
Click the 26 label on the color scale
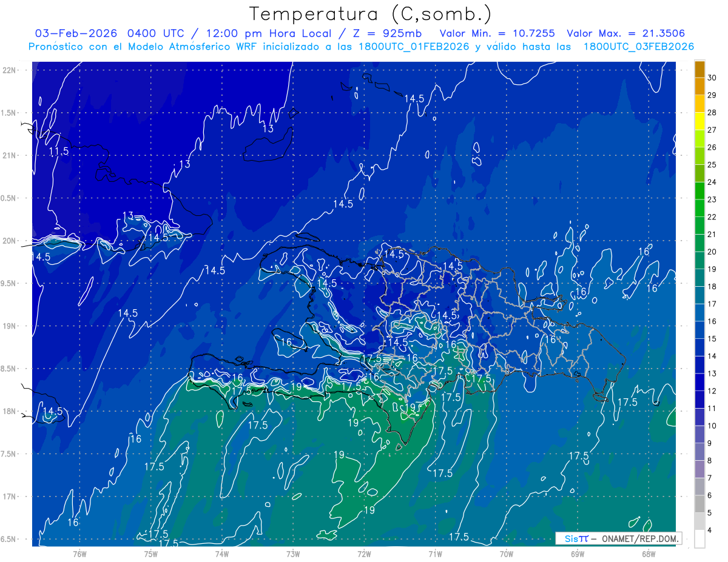[712, 147]
